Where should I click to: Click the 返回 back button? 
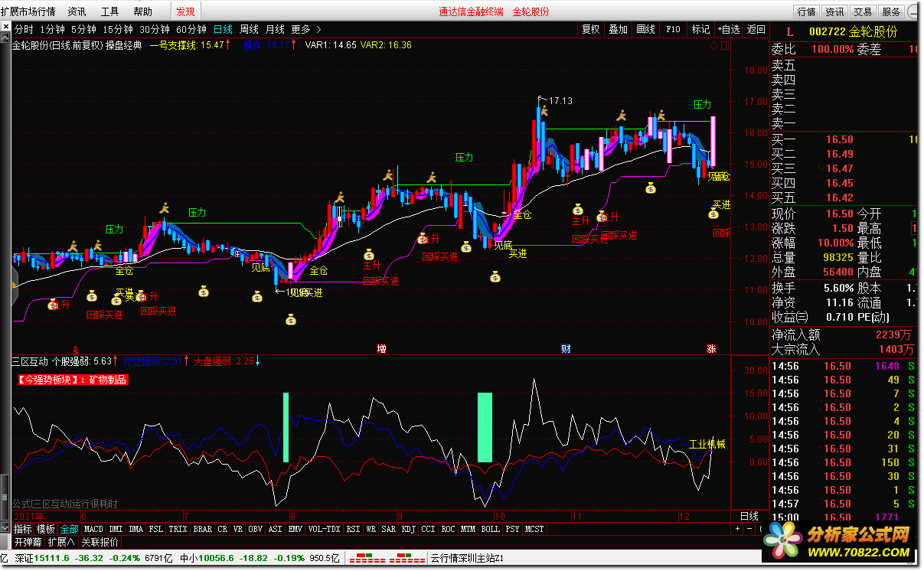tap(756, 29)
